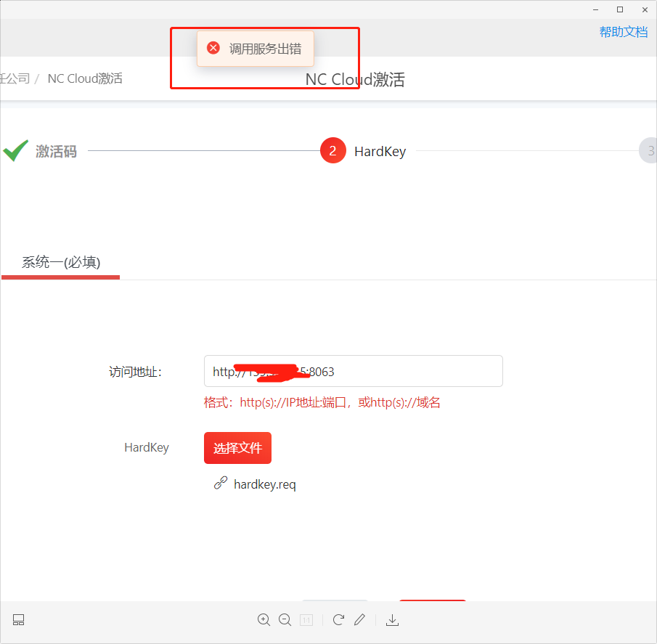Click the HardKey label beside 选择文件
This screenshot has width=657, height=644.
coord(147,447)
